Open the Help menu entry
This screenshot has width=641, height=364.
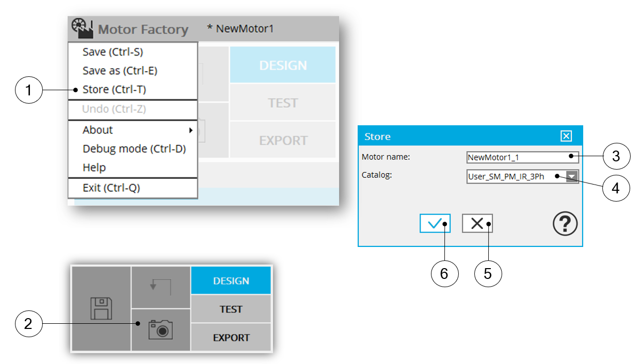click(x=94, y=168)
